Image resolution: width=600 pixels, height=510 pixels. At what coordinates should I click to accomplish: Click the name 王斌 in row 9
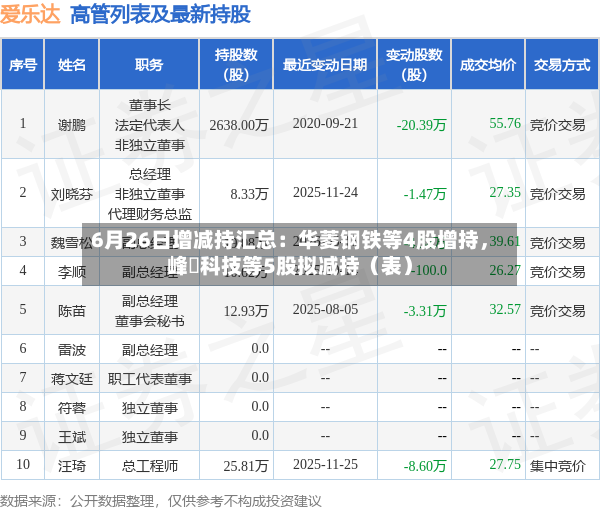72,437
